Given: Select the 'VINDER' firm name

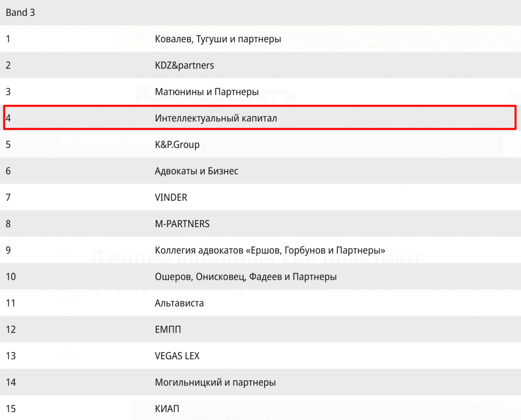Looking at the screenshot, I should point(171,198).
